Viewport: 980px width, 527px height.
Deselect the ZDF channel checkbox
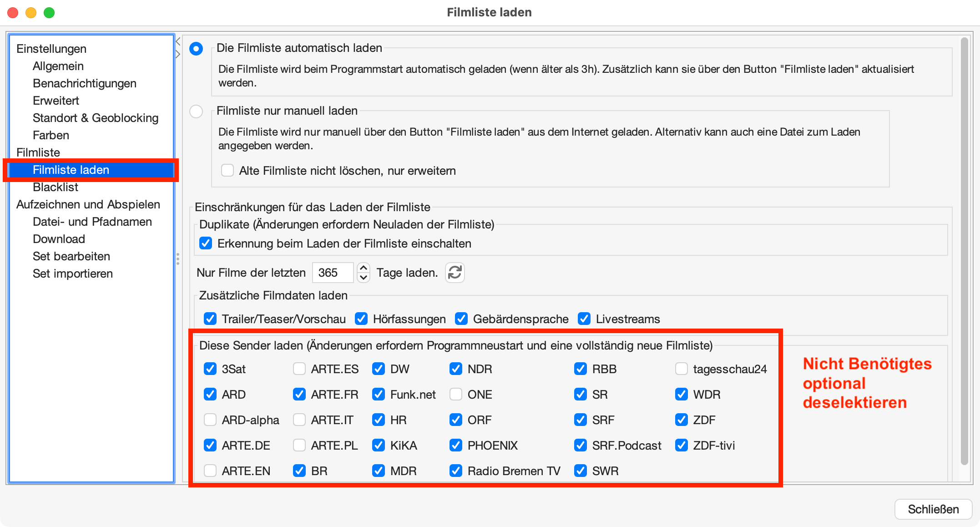[x=682, y=420]
